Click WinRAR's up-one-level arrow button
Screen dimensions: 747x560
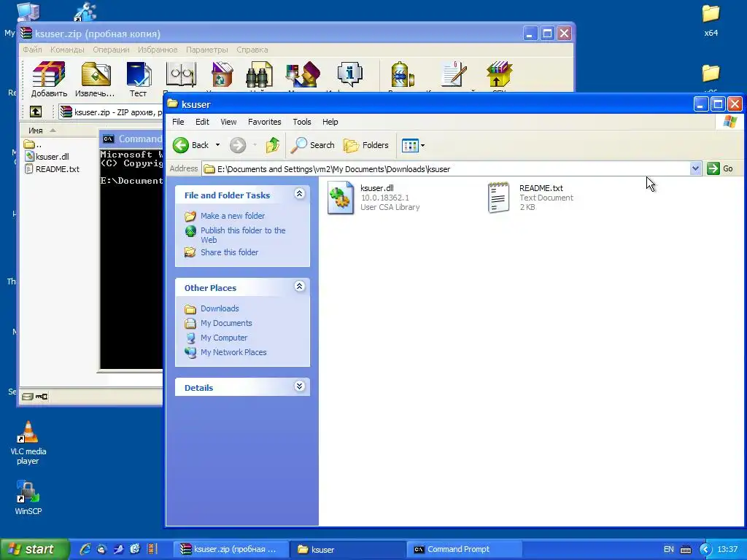point(36,112)
